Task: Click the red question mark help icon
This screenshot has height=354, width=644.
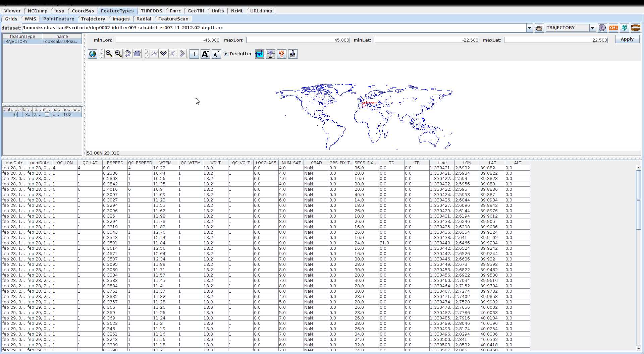Action: point(282,54)
